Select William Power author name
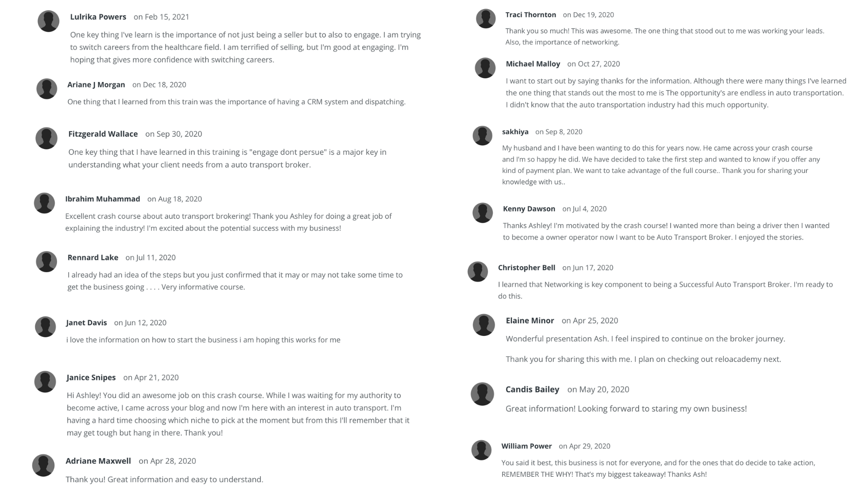The width and height of the screenshot is (868, 489). click(526, 446)
